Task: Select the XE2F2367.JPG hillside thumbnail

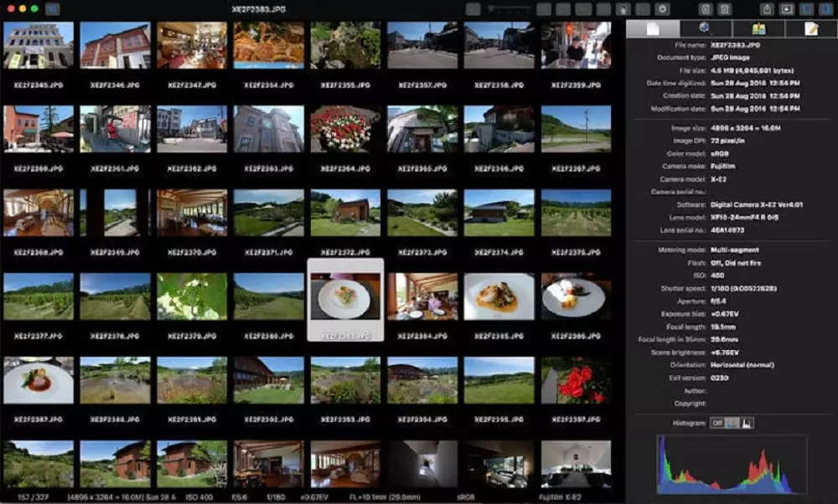Action: click(577, 129)
